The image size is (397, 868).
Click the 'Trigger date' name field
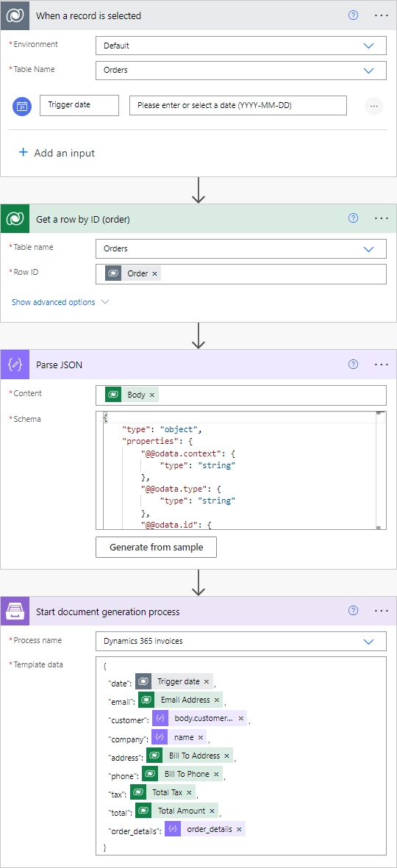point(79,105)
